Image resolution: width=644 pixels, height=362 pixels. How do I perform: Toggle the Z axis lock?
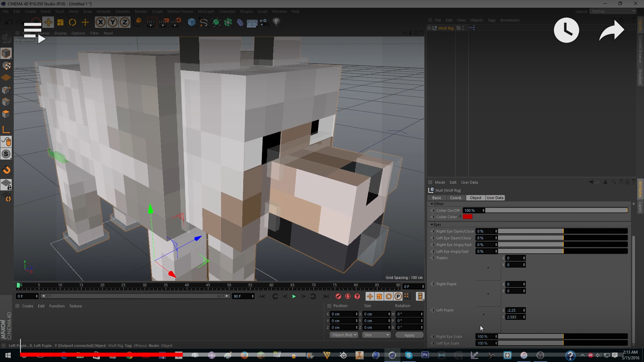click(125, 22)
